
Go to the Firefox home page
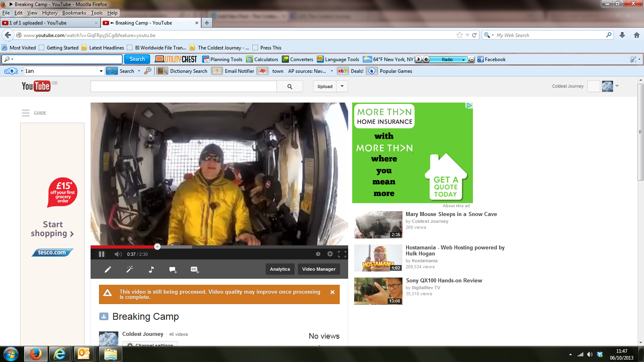pyautogui.click(x=637, y=35)
